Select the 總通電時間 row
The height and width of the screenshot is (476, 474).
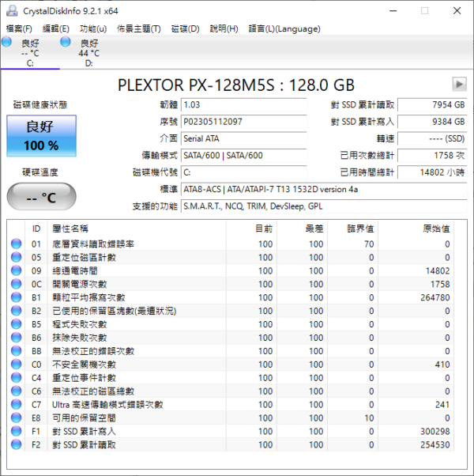click(x=231, y=270)
